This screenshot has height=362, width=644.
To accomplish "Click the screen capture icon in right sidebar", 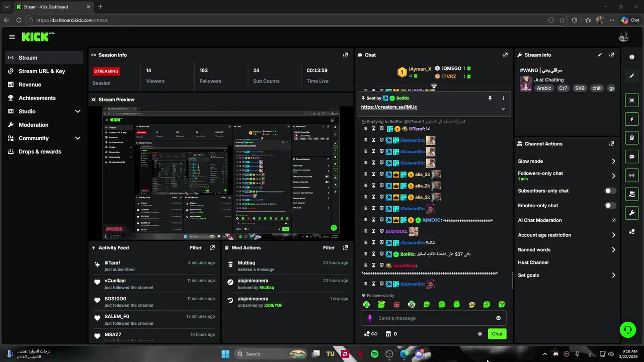I will [632, 100].
